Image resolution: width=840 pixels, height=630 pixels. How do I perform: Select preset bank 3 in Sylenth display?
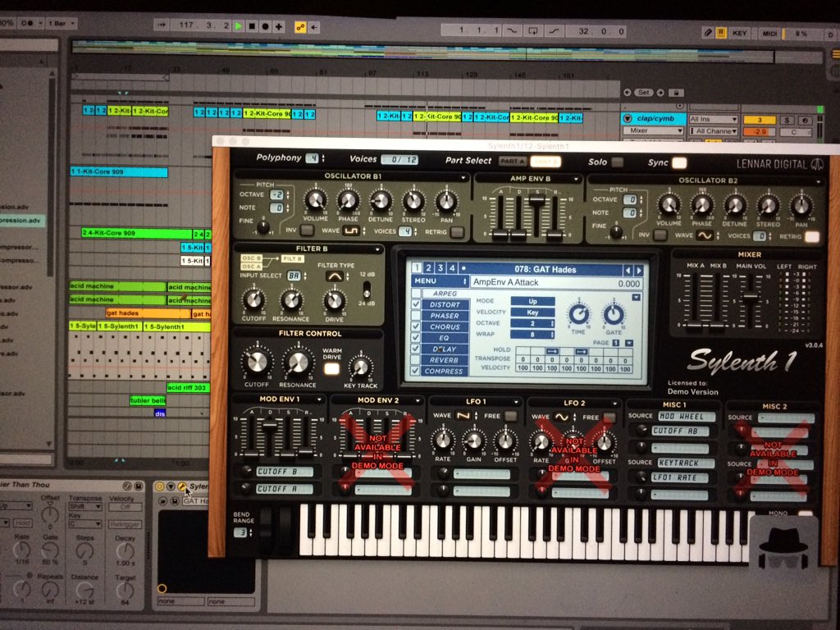pos(441,267)
